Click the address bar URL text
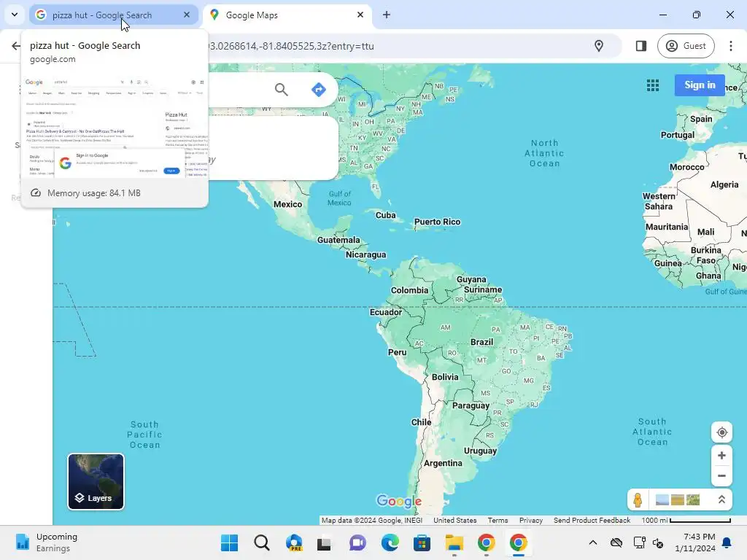The height and width of the screenshot is (560, 747). 292,46
